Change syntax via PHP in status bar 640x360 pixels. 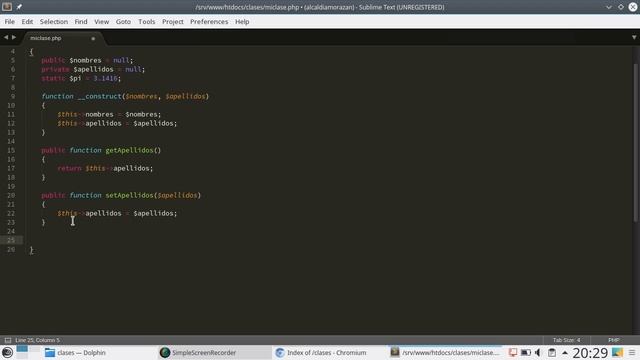tap(613, 340)
